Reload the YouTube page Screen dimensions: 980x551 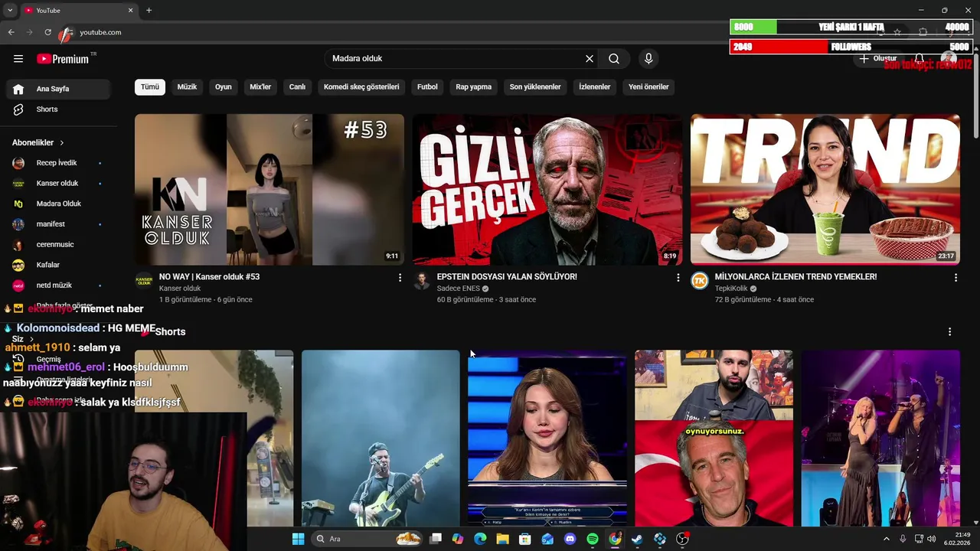point(47,32)
